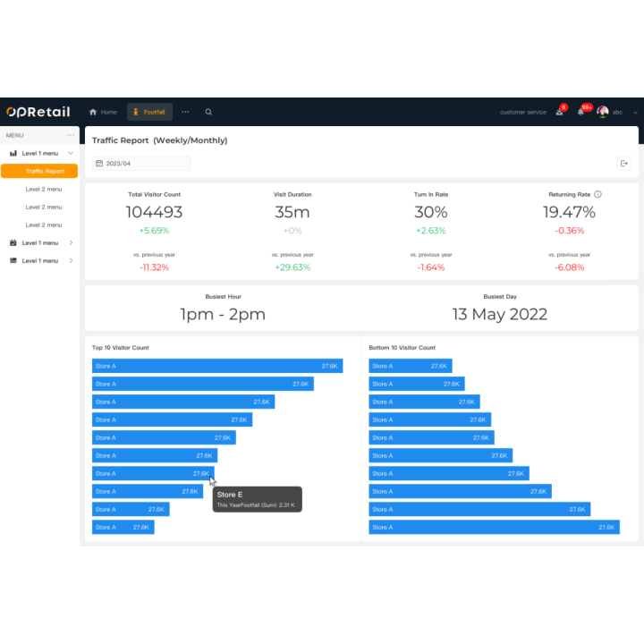Screen dimensions: 644x644
Task: Select the first Level 2 menu item
Action: point(44,189)
